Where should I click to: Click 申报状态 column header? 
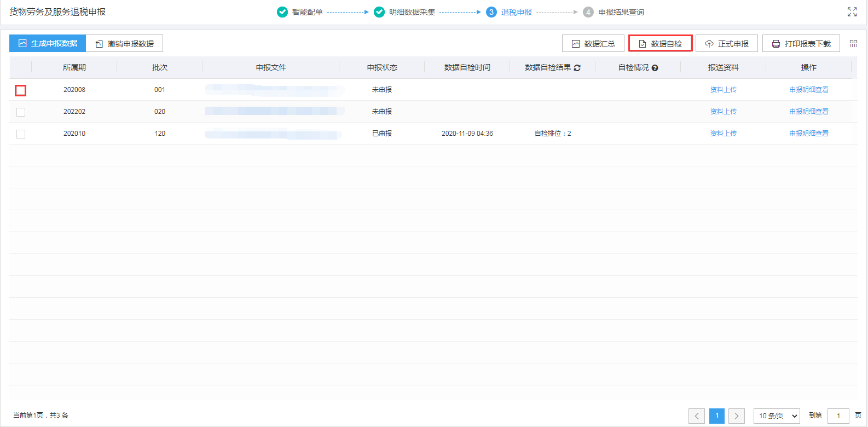pyautogui.click(x=382, y=67)
